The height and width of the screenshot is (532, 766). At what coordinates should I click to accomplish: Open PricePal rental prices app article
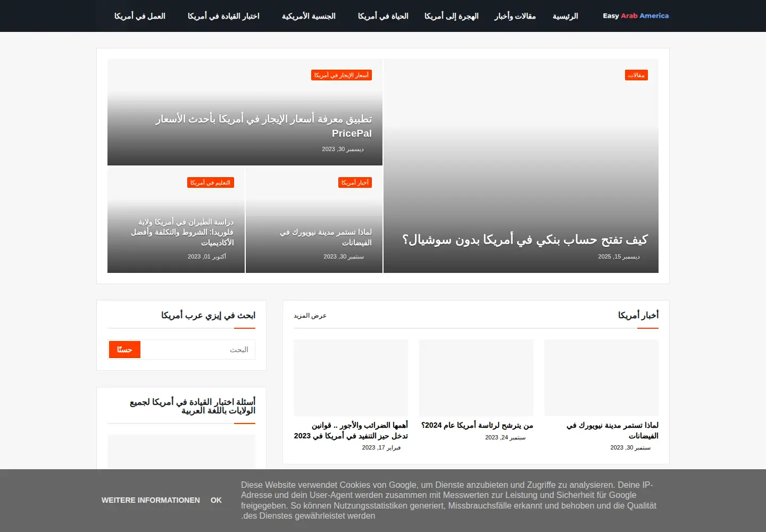coord(264,126)
